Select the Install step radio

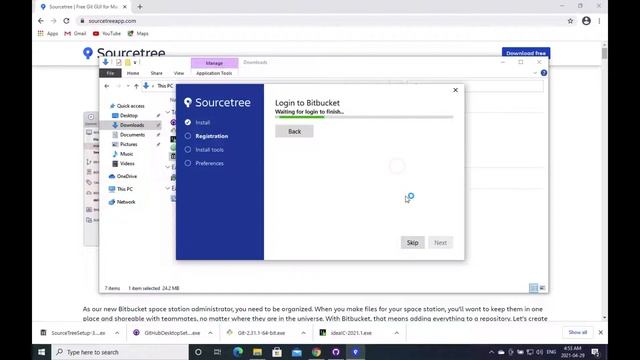click(x=188, y=122)
